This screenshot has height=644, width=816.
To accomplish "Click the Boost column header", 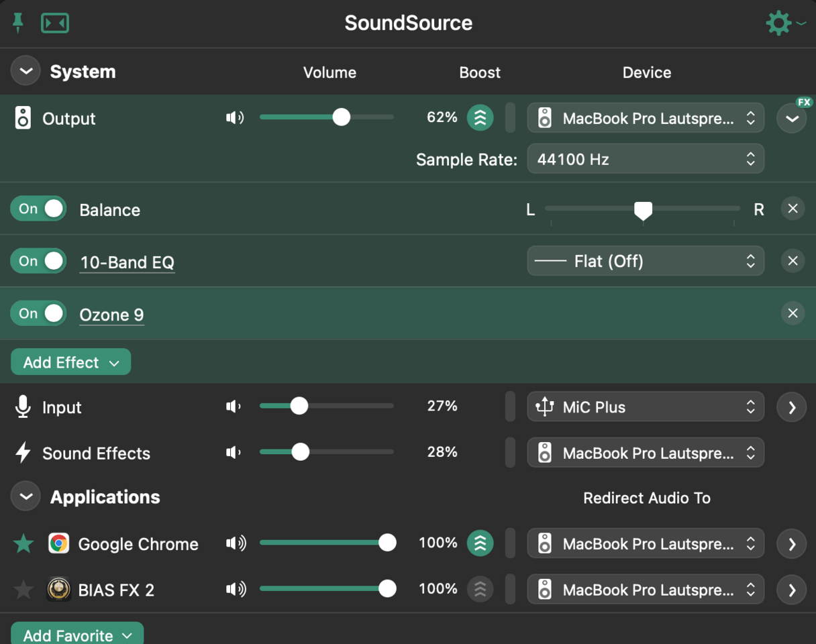I will (480, 72).
